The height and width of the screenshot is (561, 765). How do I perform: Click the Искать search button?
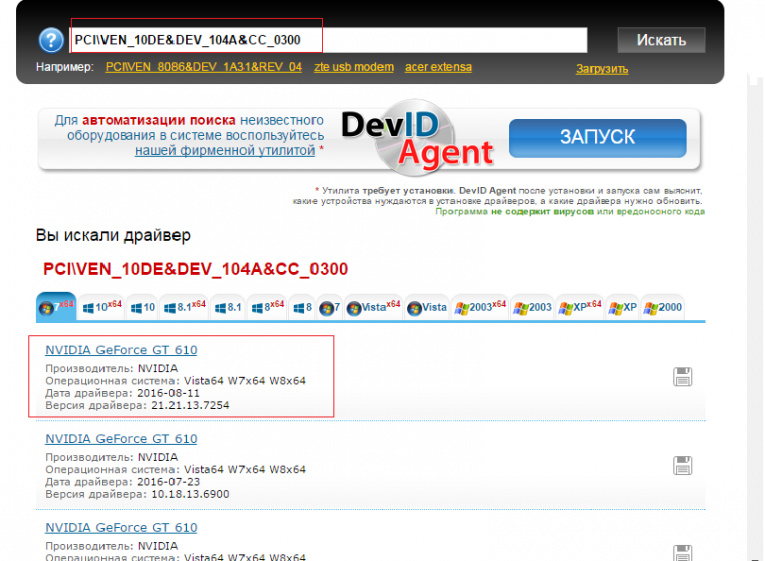(x=661, y=40)
